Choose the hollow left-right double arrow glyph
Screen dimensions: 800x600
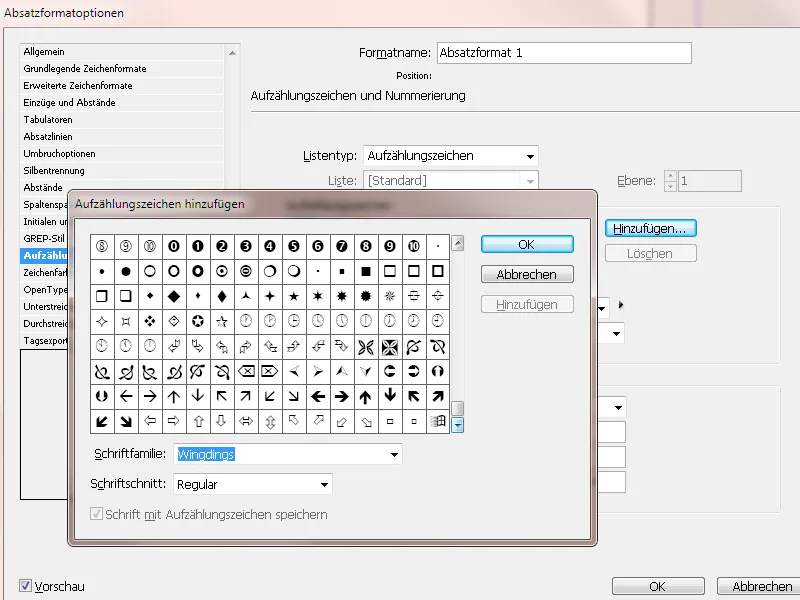(x=246, y=421)
